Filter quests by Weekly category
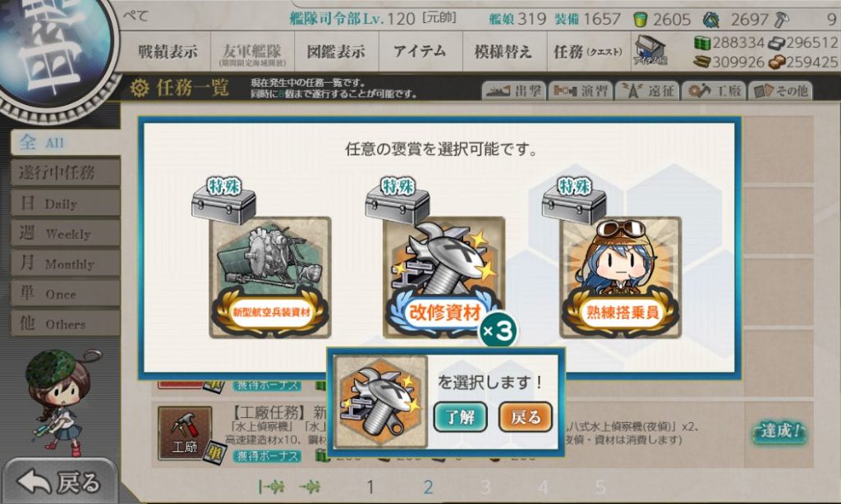This screenshot has width=841, height=504. click(65, 233)
